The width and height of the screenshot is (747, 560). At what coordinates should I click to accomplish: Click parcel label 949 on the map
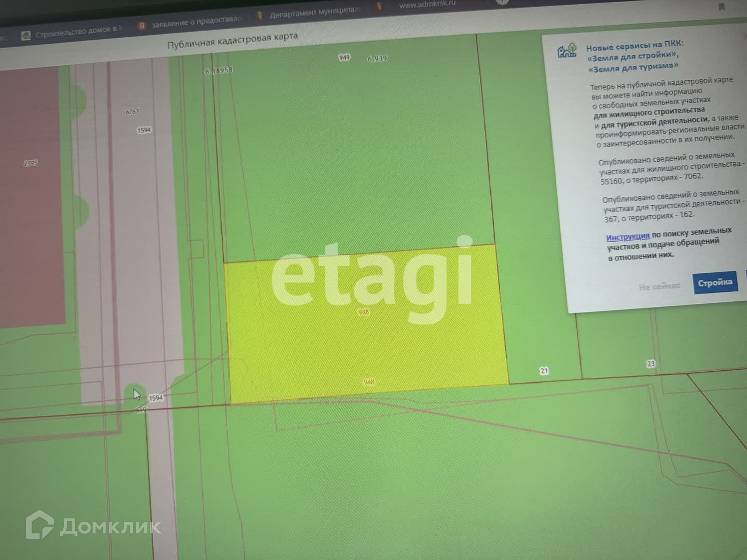pos(344,58)
